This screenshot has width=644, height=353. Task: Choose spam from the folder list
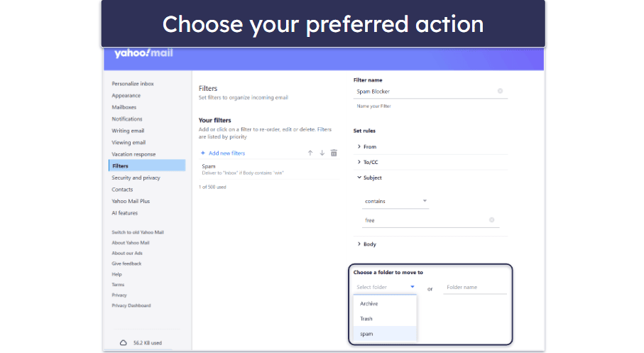pos(386,334)
